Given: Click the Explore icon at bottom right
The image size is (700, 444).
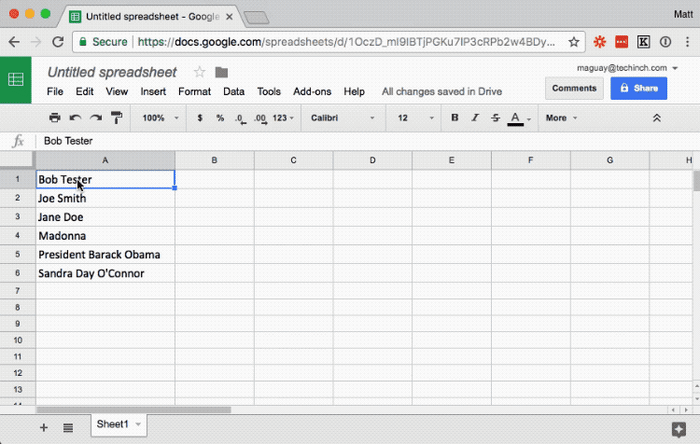Looking at the screenshot, I should (679, 429).
